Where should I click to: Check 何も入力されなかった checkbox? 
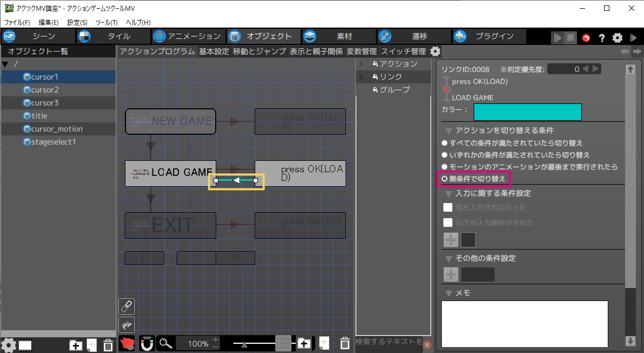448,207
